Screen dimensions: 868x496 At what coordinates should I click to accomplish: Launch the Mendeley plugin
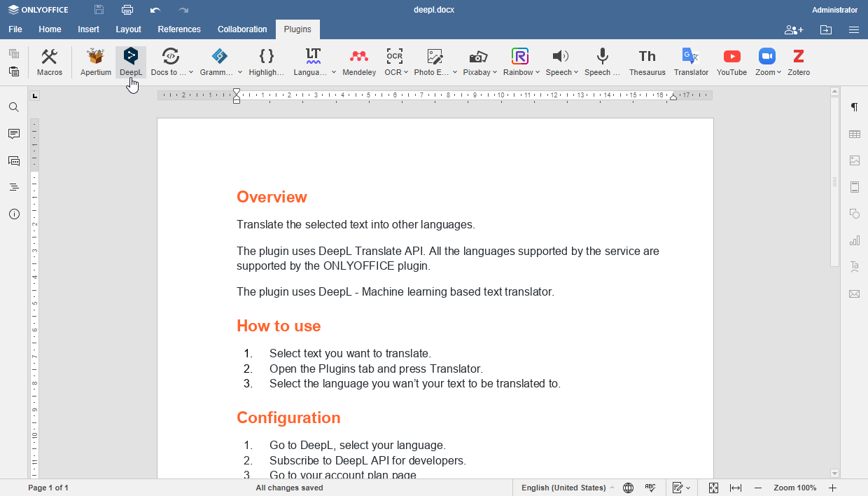(359, 62)
